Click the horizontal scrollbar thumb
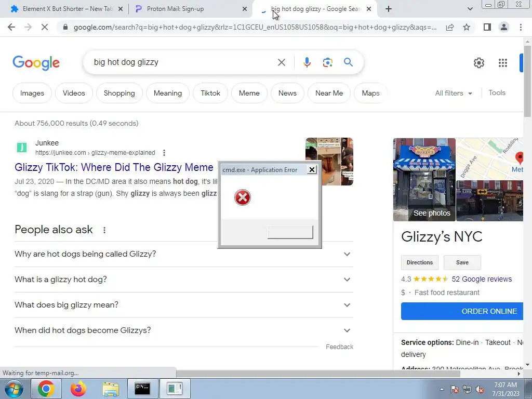This screenshot has width=532, height=399. pyautogui.click(x=318, y=374)
